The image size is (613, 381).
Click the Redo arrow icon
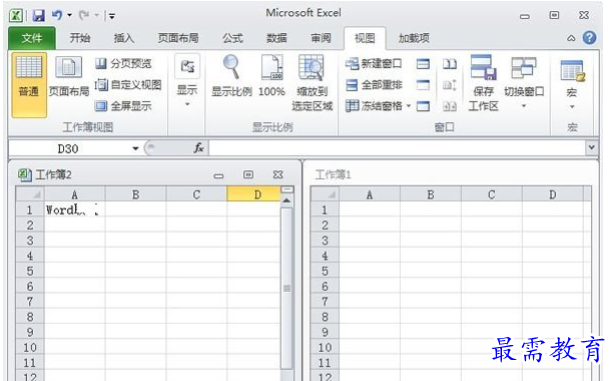(x=84, y=15)
